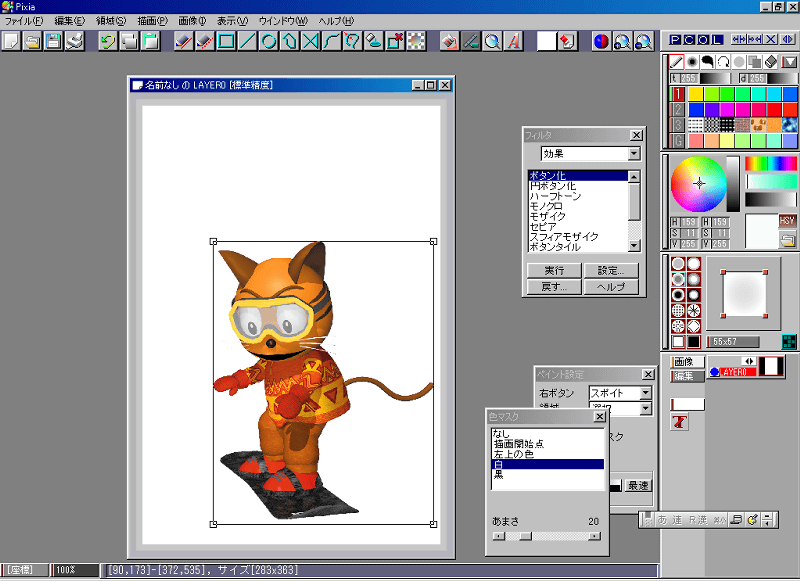Click the folder icon below the HSV button
The image size is (800, 581).
pos(787,239)
